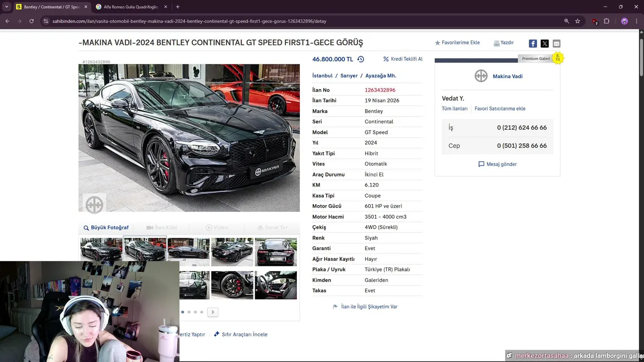Switch to the Sanal Tur tab

click(x=272, y=228)
